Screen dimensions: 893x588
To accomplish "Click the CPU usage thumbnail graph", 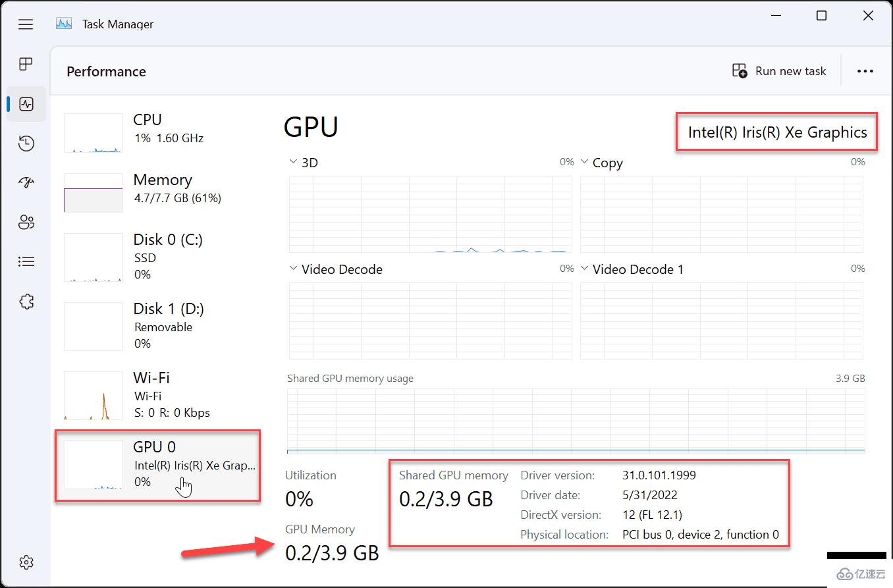I will click(x=93, y=133).
